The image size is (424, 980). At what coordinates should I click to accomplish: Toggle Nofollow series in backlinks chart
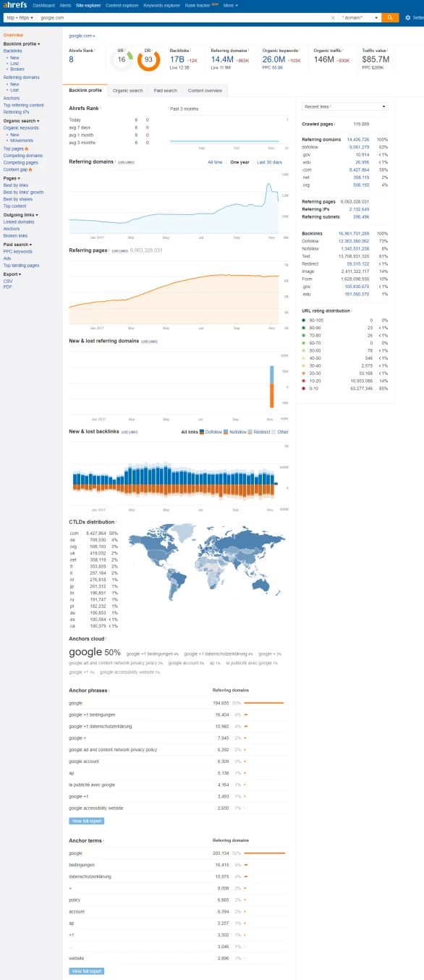pos(235,432)
